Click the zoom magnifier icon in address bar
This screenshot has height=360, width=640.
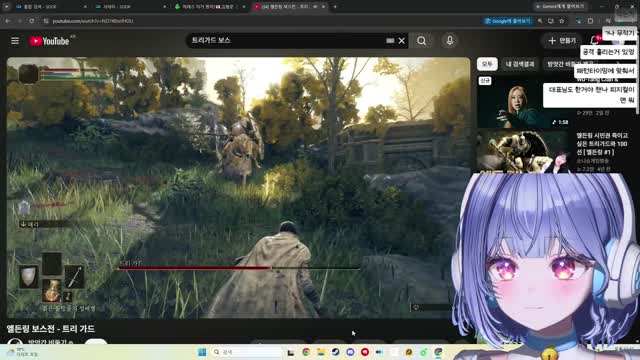(540, 21)
